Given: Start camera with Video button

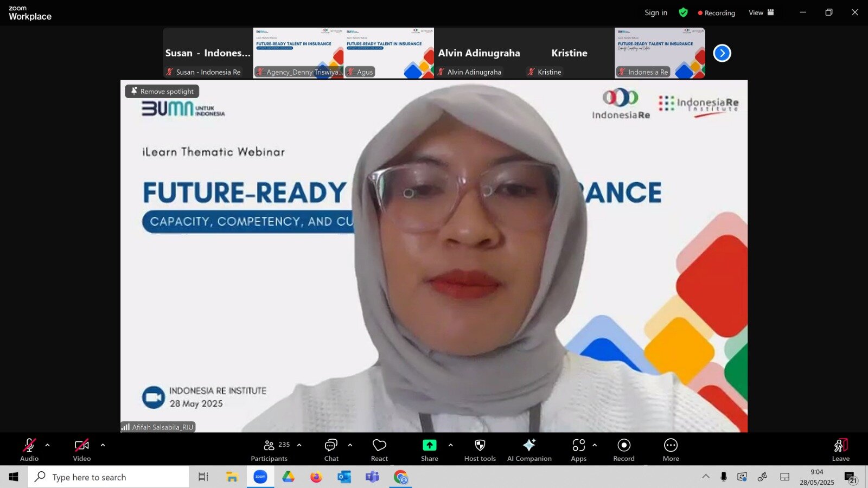Looking at the screenshot, I should (x=82, y=450).
